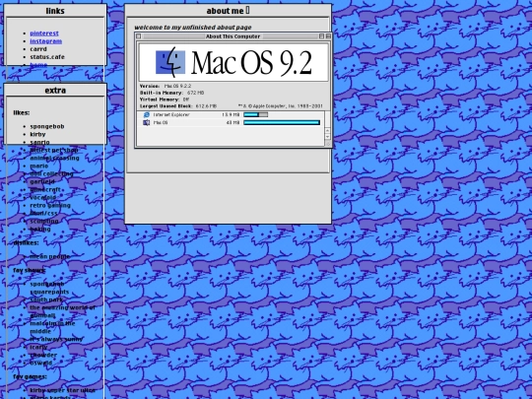Image resolution: width=532 pixels, height=399 pixels.
Task: Click the "dislikes:" label
Action: click(26, 242)
